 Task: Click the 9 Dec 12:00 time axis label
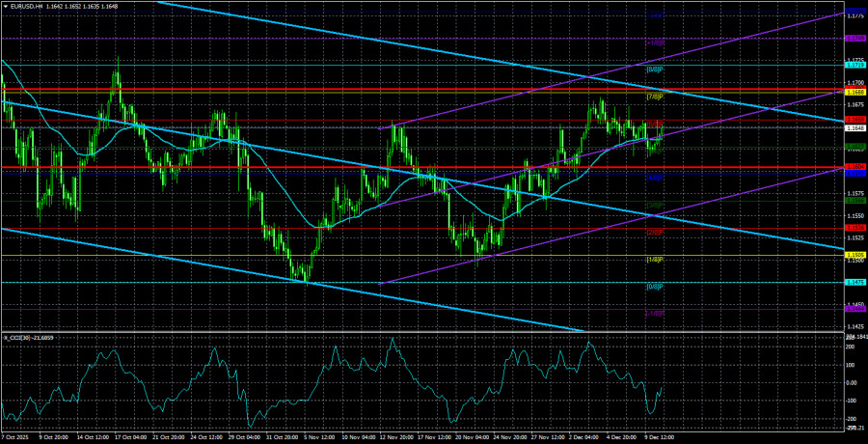660,437
